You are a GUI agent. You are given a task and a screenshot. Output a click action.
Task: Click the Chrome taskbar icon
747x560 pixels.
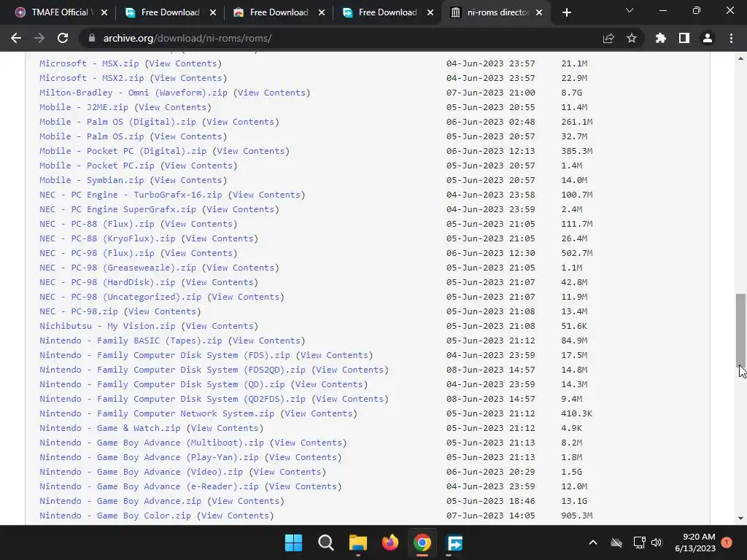(422, 542)
